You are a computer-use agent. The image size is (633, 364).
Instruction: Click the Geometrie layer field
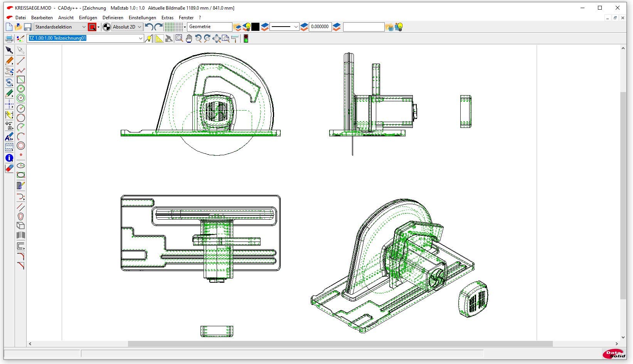coord(210,27)
